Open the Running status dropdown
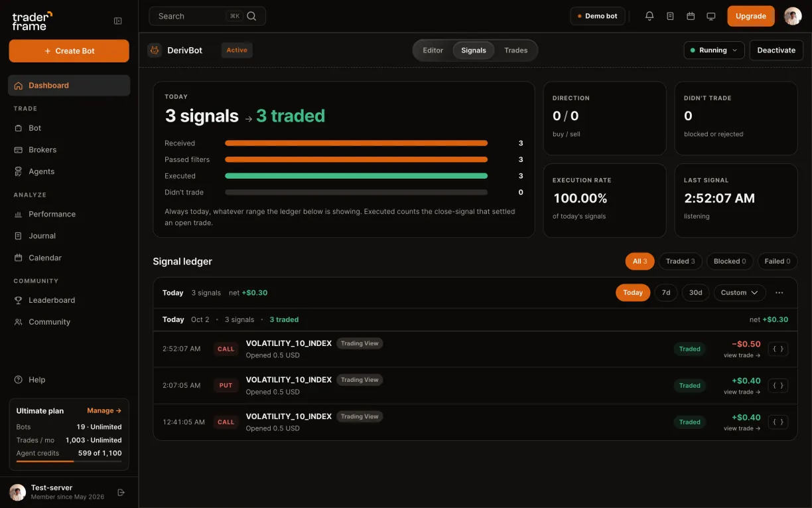Image resolution: width=812 pixels, height=508 pixels. point(714,50)
